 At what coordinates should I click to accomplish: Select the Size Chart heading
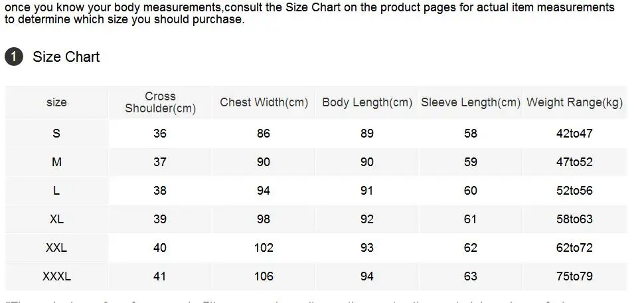click(66, 56)
